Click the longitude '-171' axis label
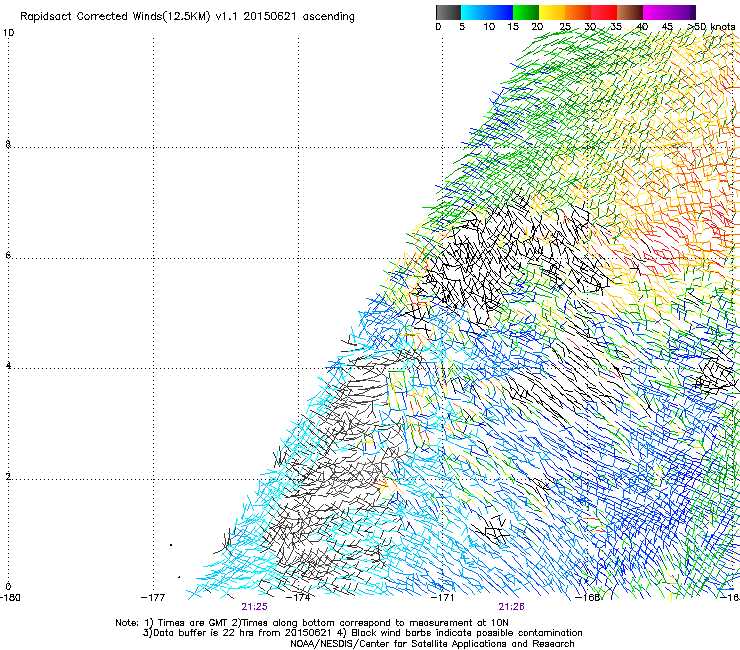 (x=443, y=598)
